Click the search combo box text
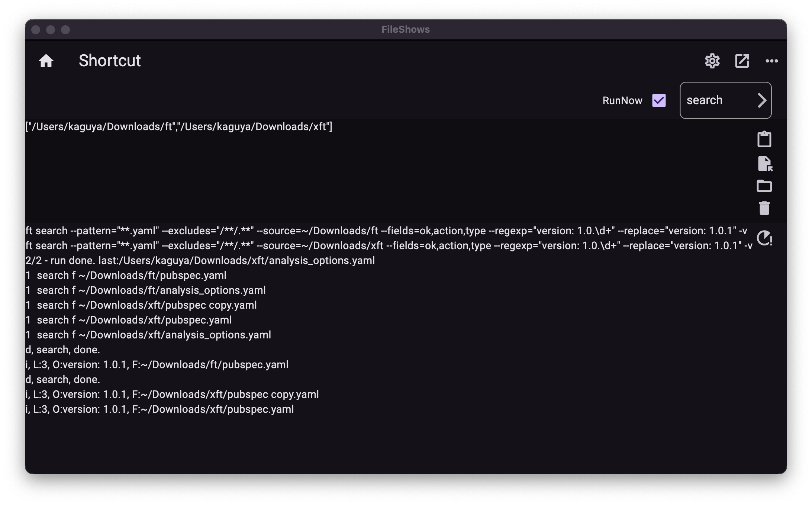812x505 pixels. [x=705, y=100]
